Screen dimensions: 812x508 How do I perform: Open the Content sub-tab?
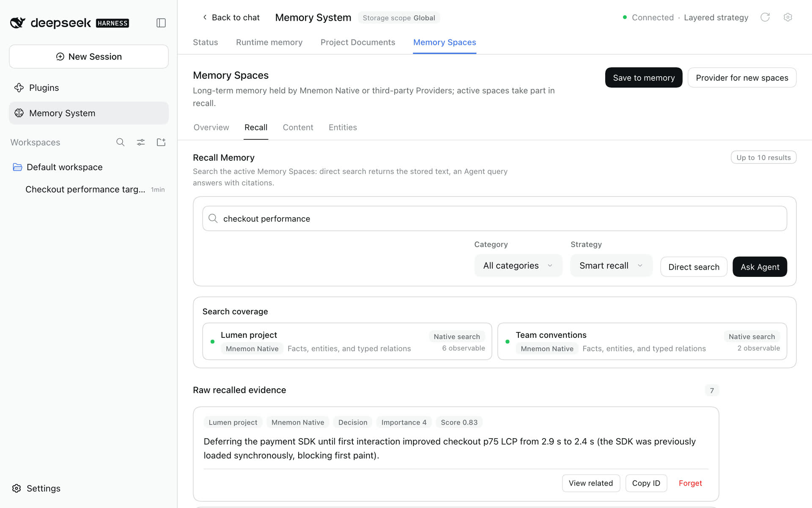click(298, 127)
